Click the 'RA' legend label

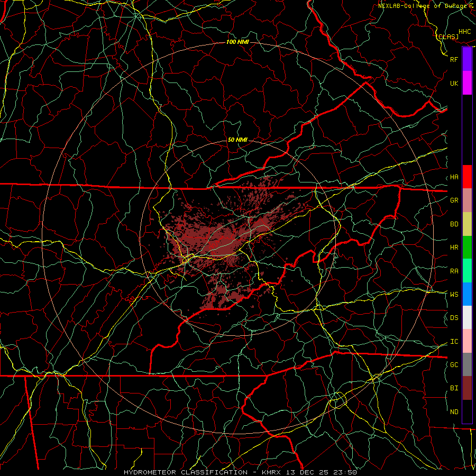point(454,271)
